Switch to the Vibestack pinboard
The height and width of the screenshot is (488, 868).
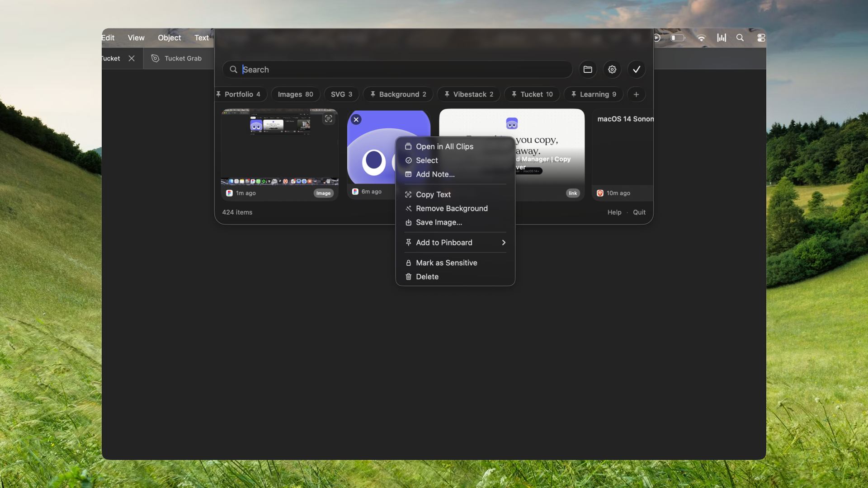(x=469, y=94)
